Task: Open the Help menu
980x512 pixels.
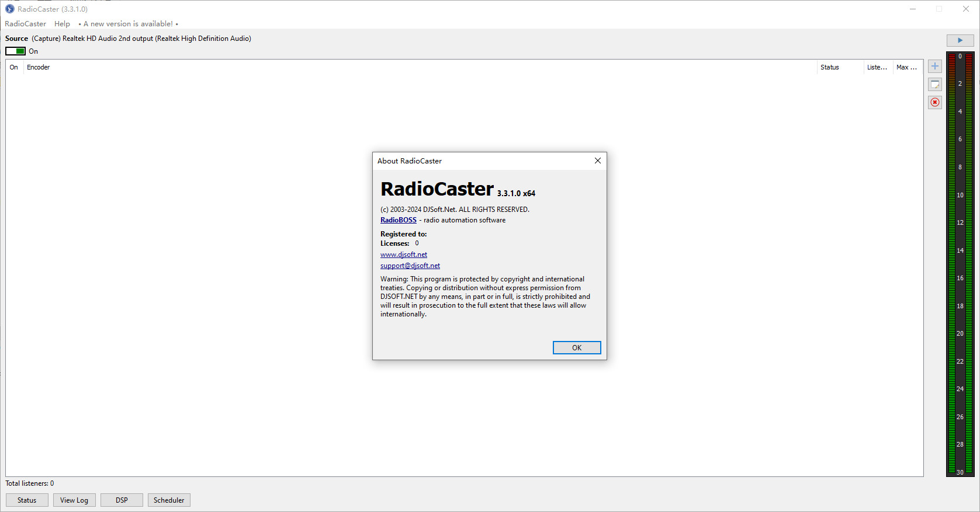Action: pyautogui.click(x=62, y=24)
